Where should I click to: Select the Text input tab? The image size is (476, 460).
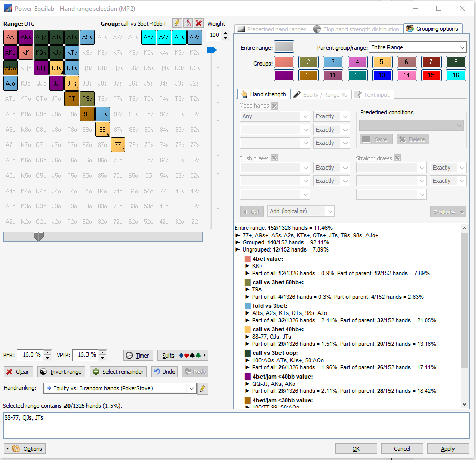373,95
